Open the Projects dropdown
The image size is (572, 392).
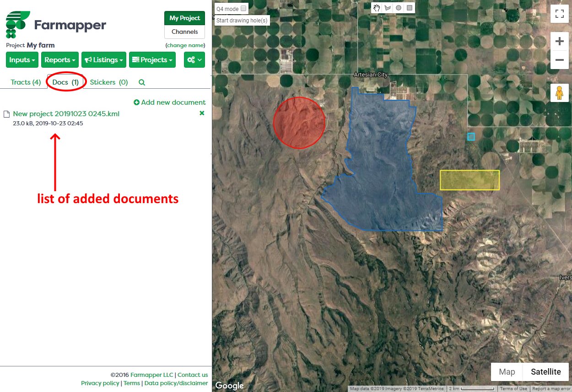[152, 60]
